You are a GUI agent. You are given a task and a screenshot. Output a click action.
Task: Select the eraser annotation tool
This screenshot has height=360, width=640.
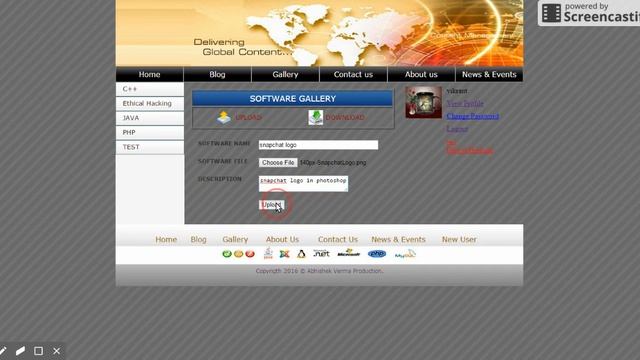pyautogui.click(x=20, y=351)
